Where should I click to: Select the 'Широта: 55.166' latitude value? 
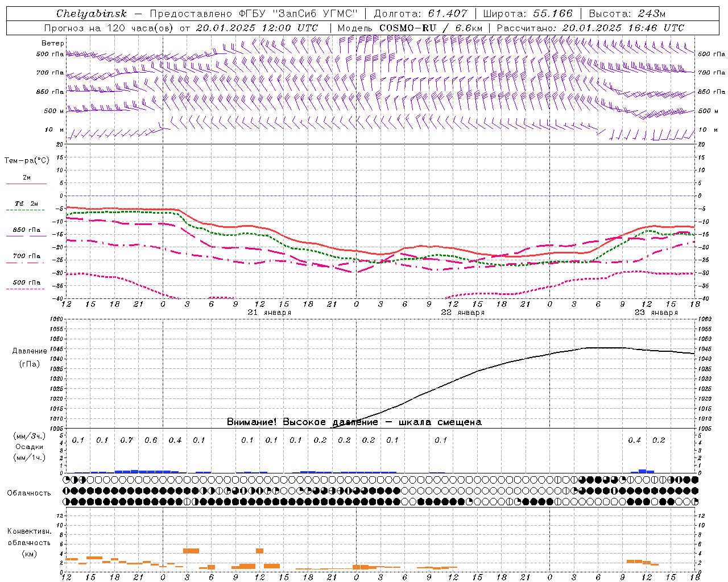coord(528,14)
